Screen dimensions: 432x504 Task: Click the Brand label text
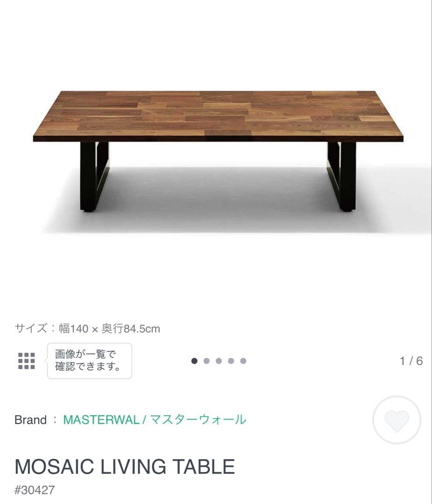click(x=30, y=420)
